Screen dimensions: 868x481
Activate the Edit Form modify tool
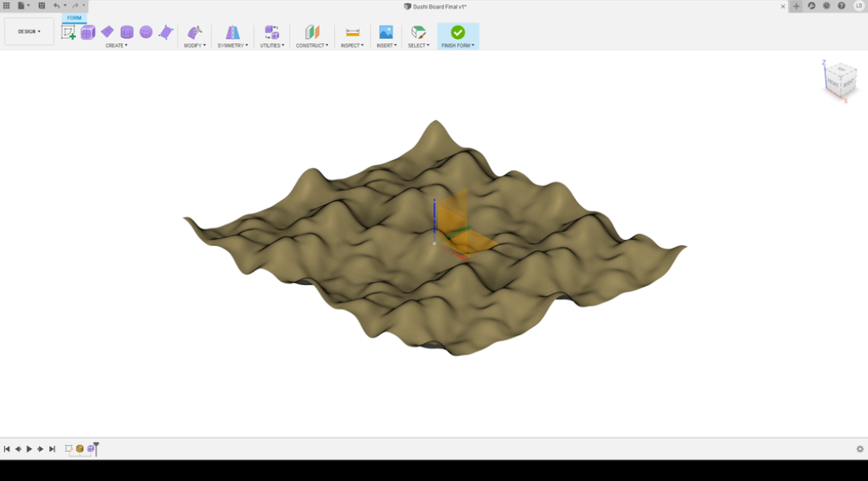[x=194, y=33]
